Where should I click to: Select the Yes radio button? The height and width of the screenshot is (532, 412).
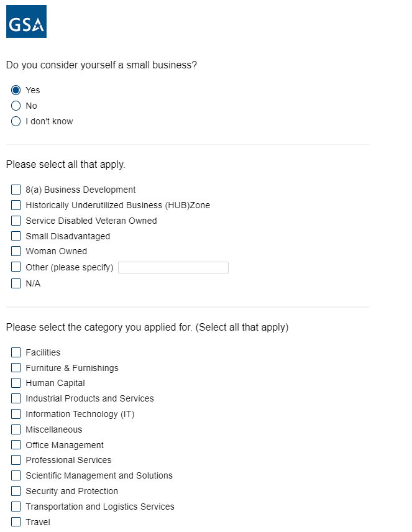[x=16, y=90]
